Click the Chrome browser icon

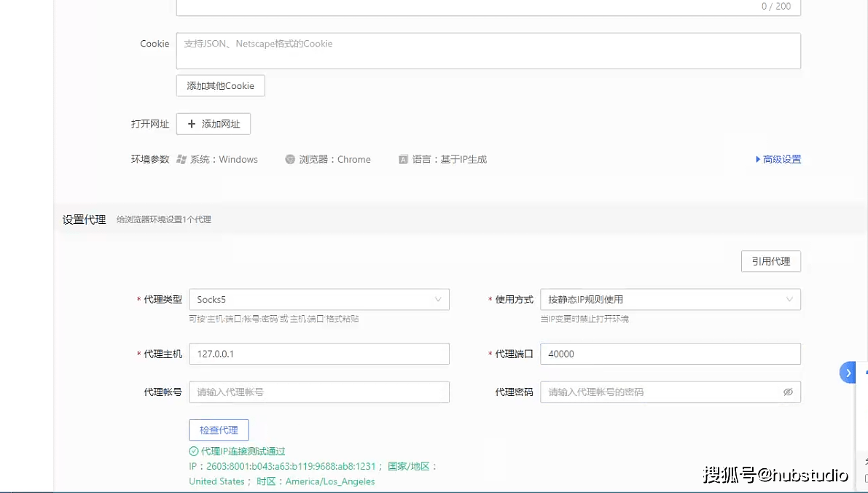(x=289, y=159)
